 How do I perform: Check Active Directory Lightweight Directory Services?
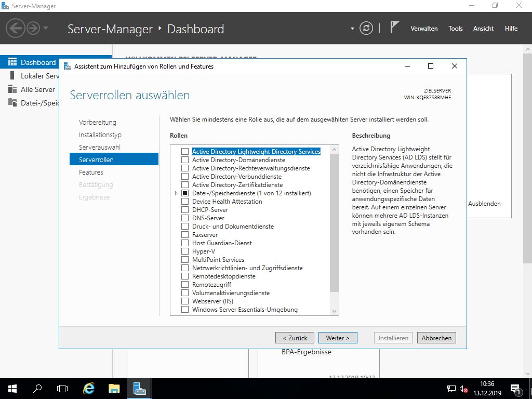(x=185, y=151)
